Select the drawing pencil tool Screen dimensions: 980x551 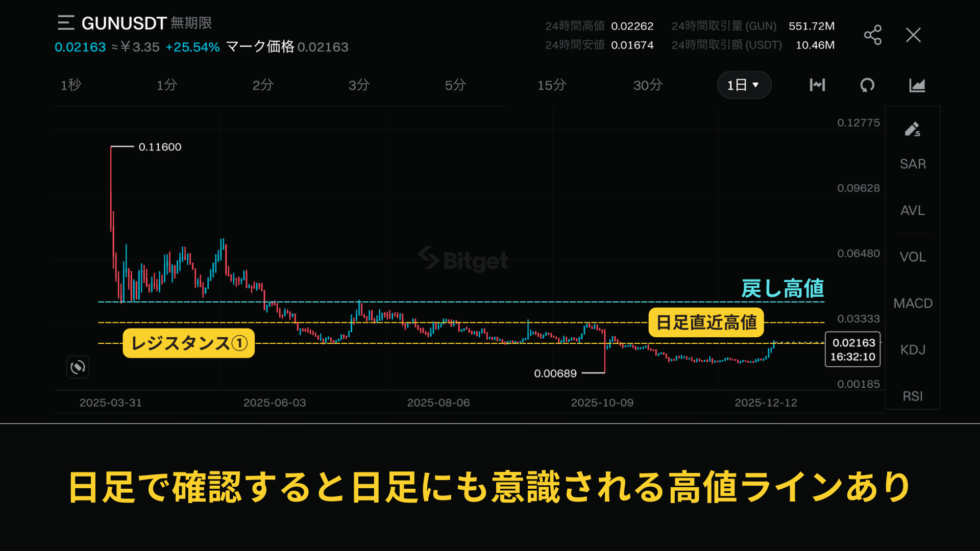912,129
